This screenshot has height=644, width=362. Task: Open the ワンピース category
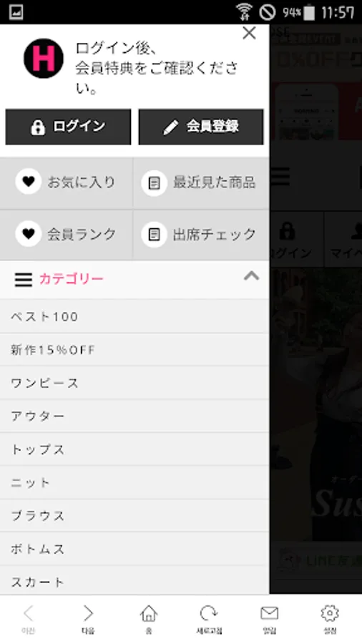[134, 384]
